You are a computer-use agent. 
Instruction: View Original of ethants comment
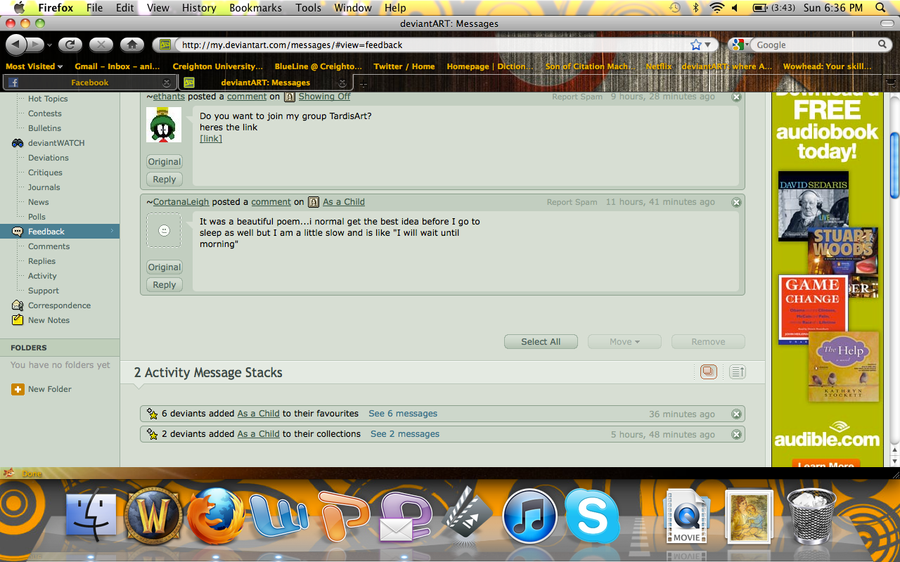click(x=164, y=162)
